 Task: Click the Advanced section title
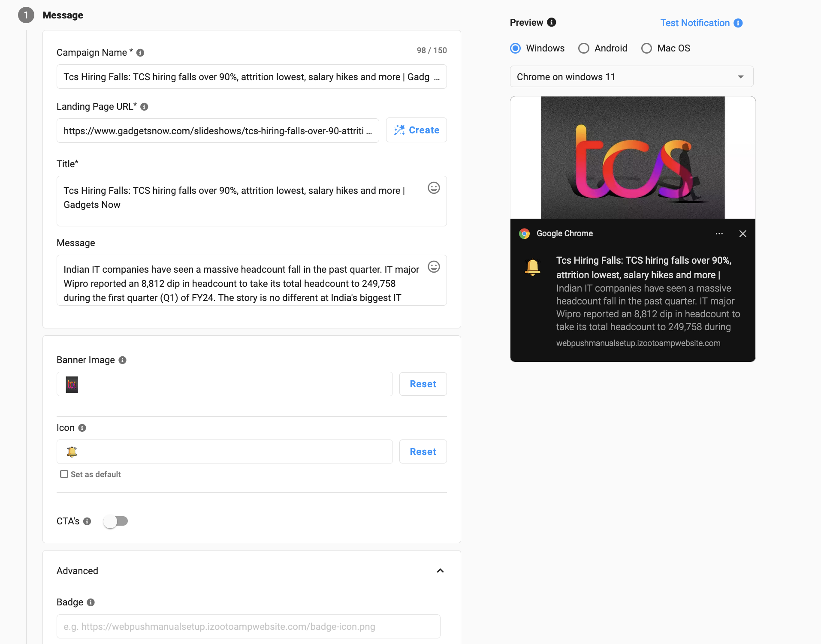point(78,571)
